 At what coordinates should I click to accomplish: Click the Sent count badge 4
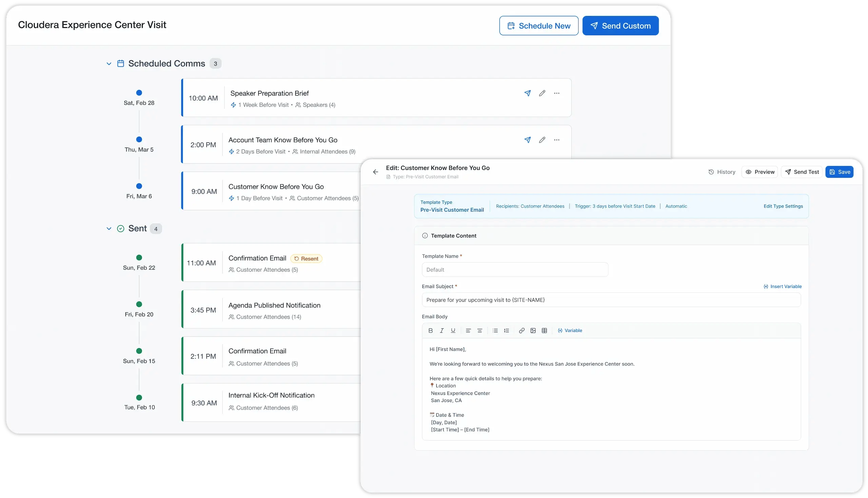tap(156, 229)
